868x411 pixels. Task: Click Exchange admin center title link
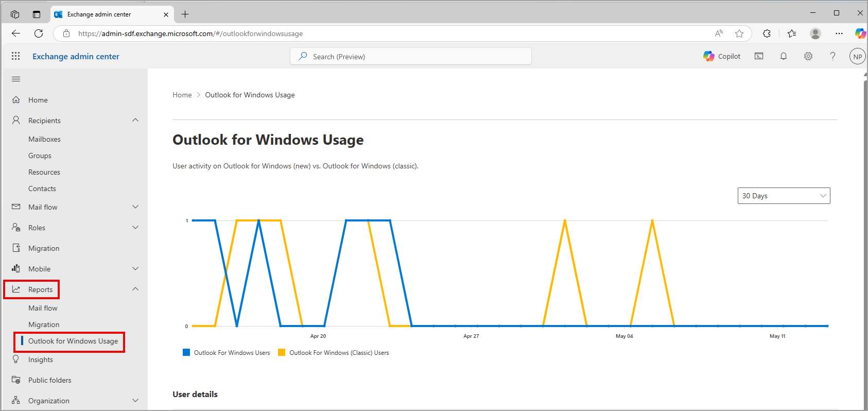point(76,56)
